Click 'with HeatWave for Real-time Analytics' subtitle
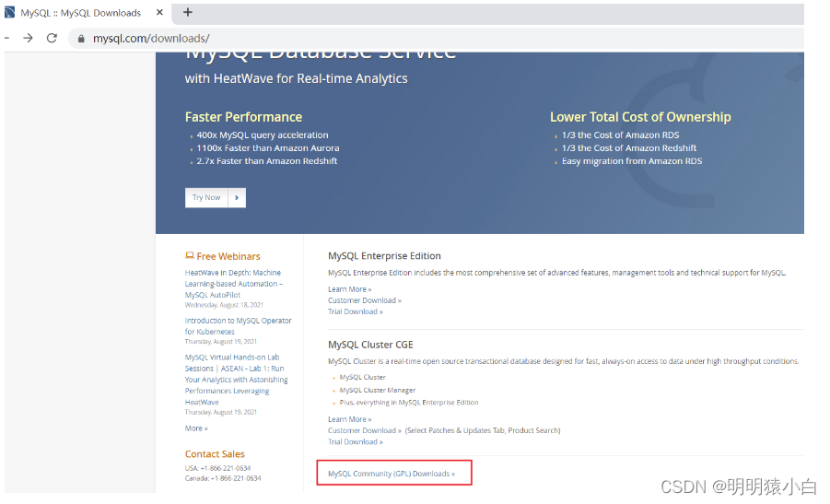This screenshot has width=830, height=504. pyautogui.click(x=296, y=79)
